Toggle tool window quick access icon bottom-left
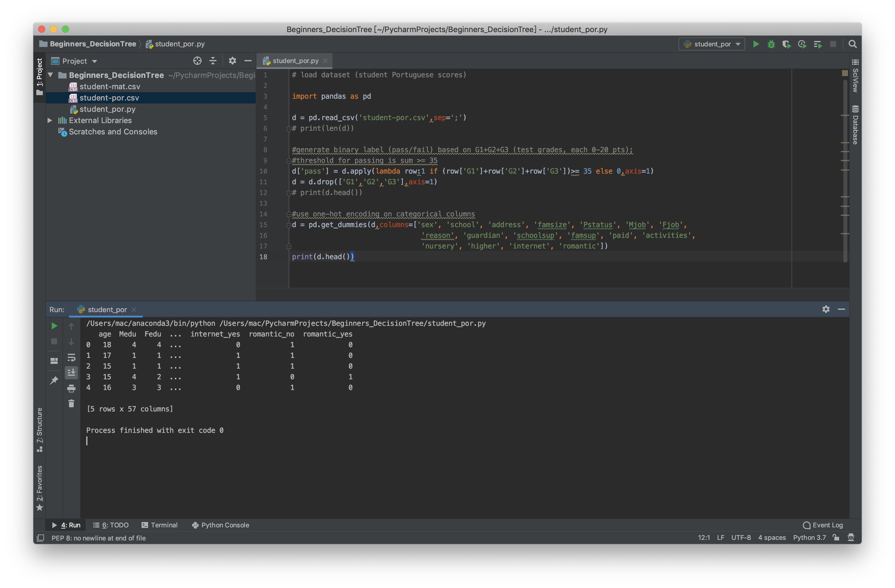Image resolution: width=895 pixels, height=588 pixels. click(x=40, y=538)
